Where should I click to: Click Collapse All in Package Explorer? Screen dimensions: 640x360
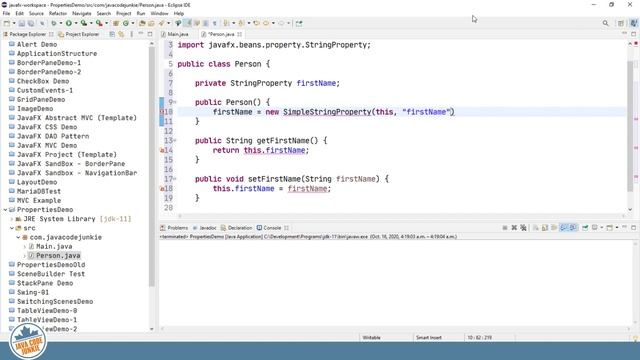112,34
